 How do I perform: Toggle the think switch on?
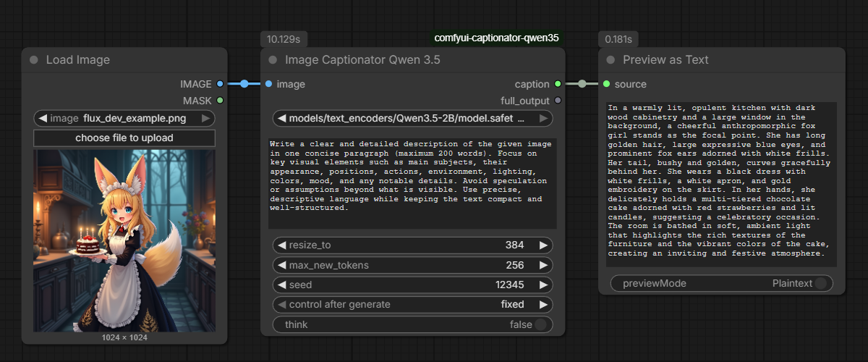coord(541,324)
